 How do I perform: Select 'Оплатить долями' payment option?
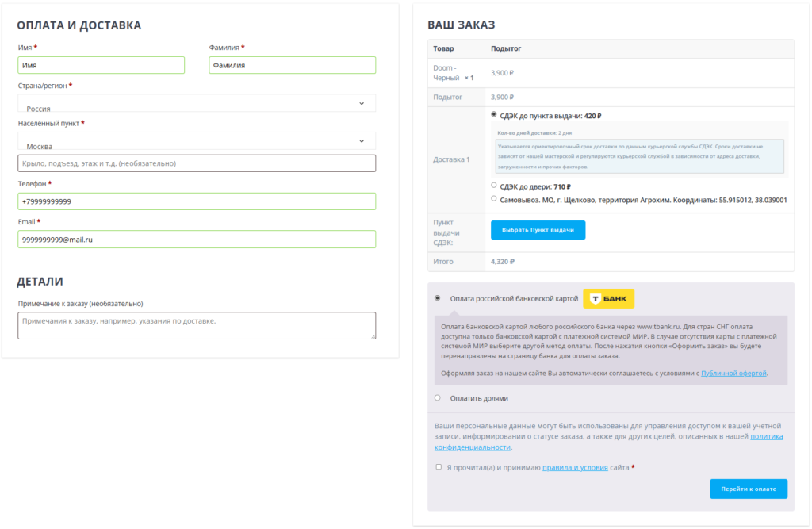tap(438, 398)
